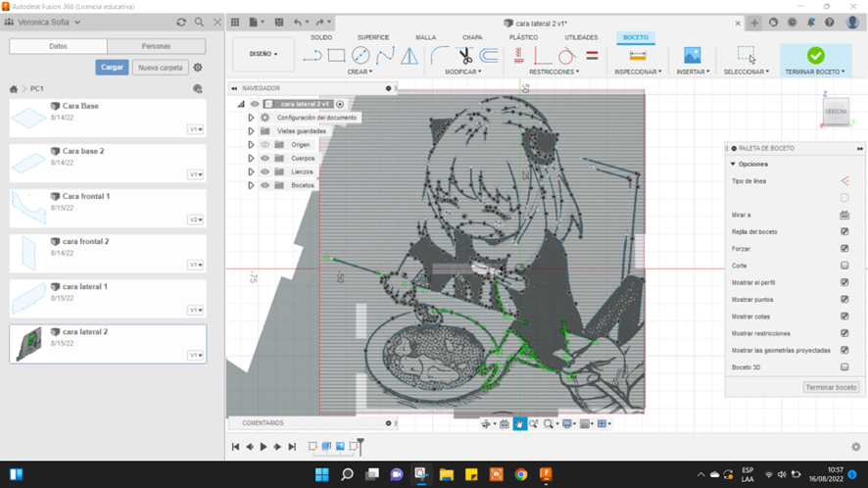This screenshot has width=868, height=488.
Task: Play the timeline
Action: pos(264,447)
